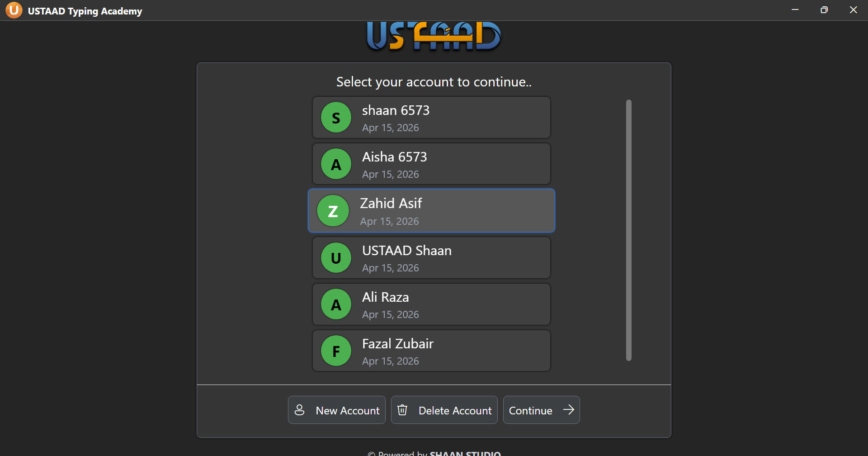
Task: Pick the USTAAD Shaan account name
Action: (406, 251)
